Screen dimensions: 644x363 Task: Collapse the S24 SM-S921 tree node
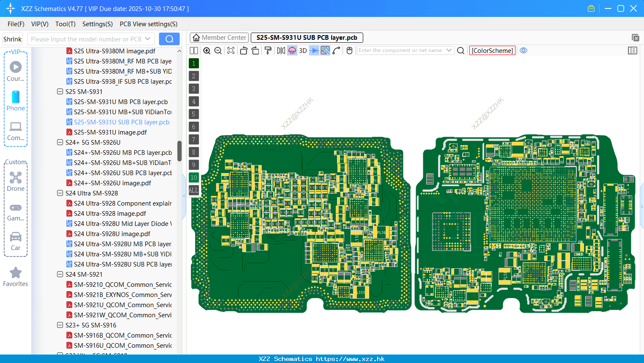60,274
